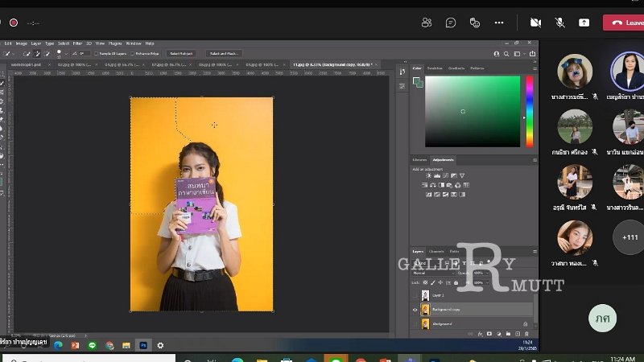Add a Photo Filter adjustment

point(449,185)
